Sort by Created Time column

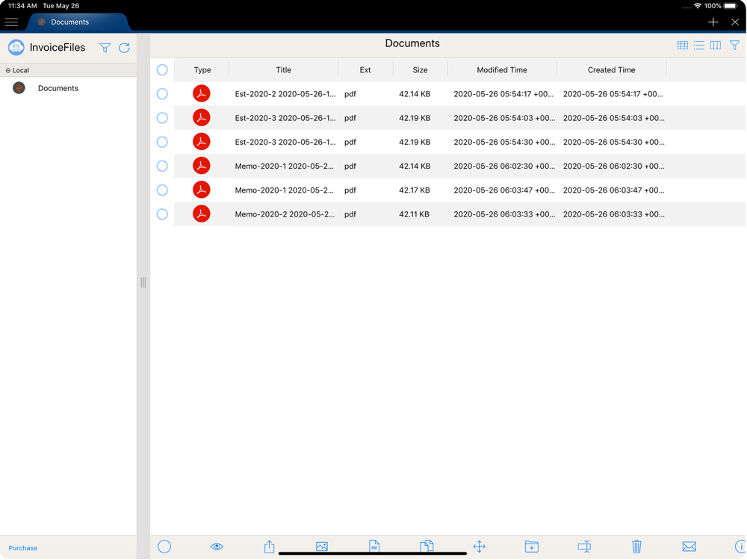point(611,70)
